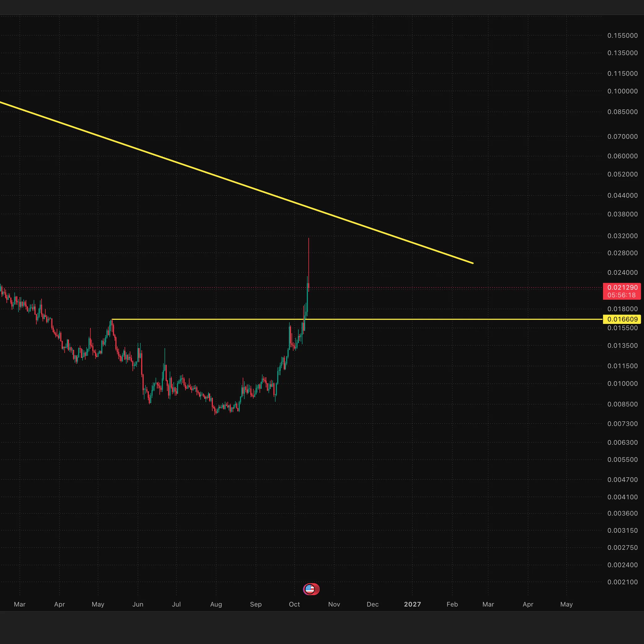
Task: Click the Oct label on time axis
Action: tap(294, 604)
